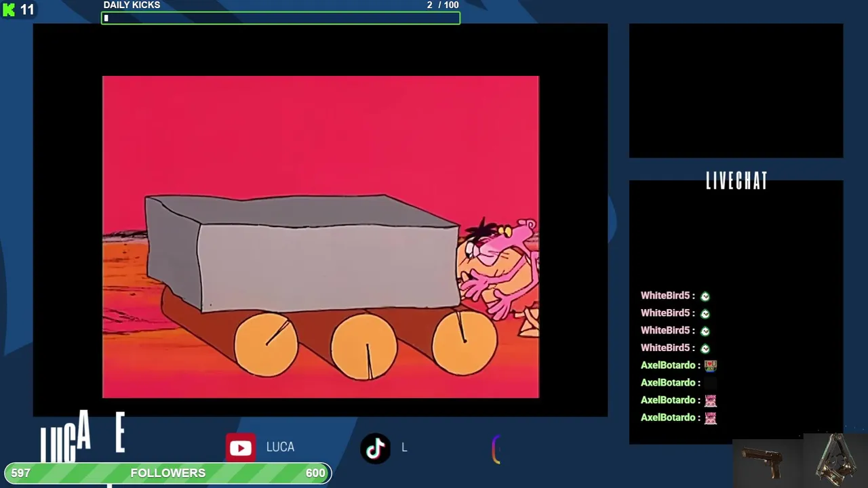Viewport: 868px width, 488px height.
Task: Click the LIVECHAT panel title
Action: click(x=736, y=181)
